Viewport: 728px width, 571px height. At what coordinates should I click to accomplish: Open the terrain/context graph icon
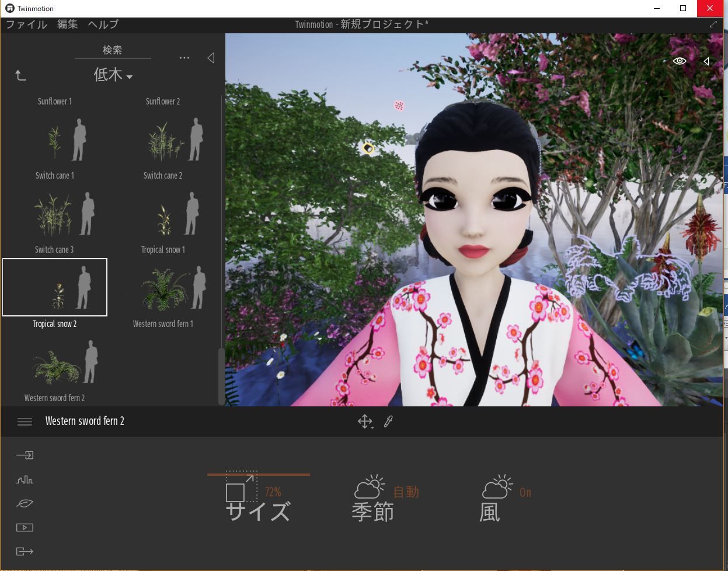25,479
